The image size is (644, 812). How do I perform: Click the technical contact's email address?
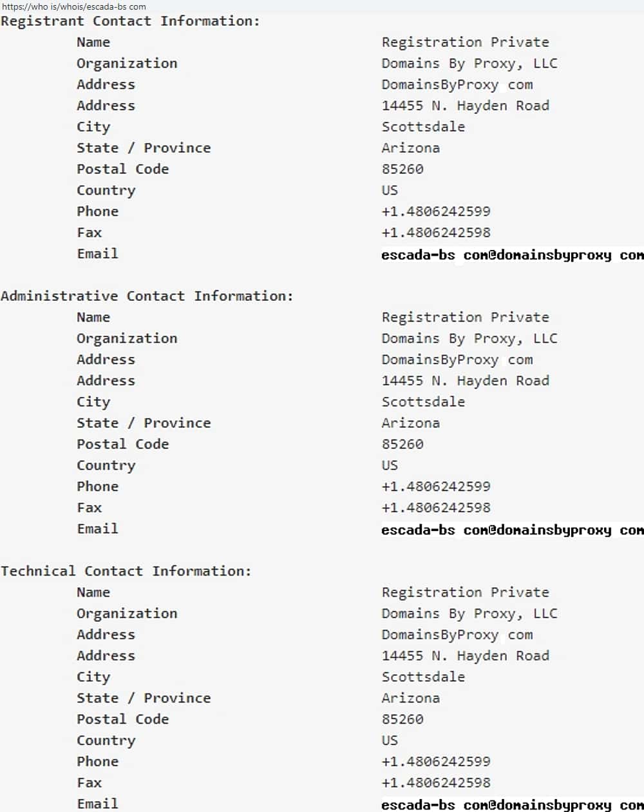click(x=512, y=805)
